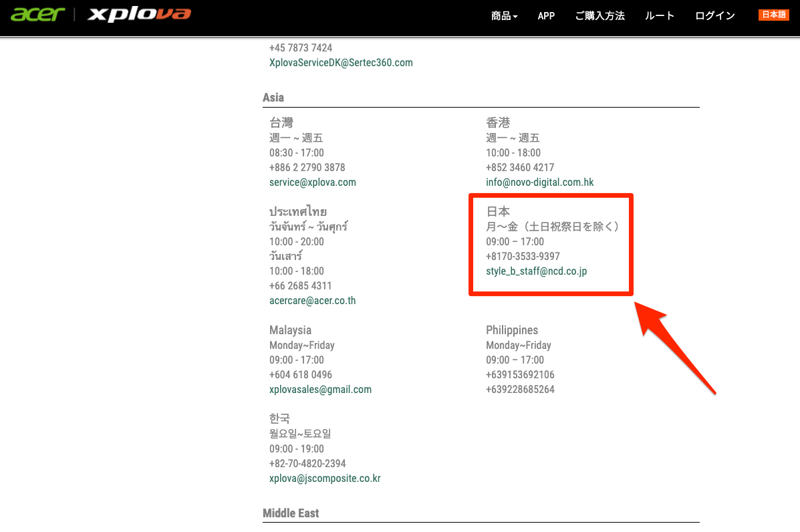Click the info@novo-digital.com.hk email link
Viewport: 800px width, 532px height.
[x=539, y=182]
